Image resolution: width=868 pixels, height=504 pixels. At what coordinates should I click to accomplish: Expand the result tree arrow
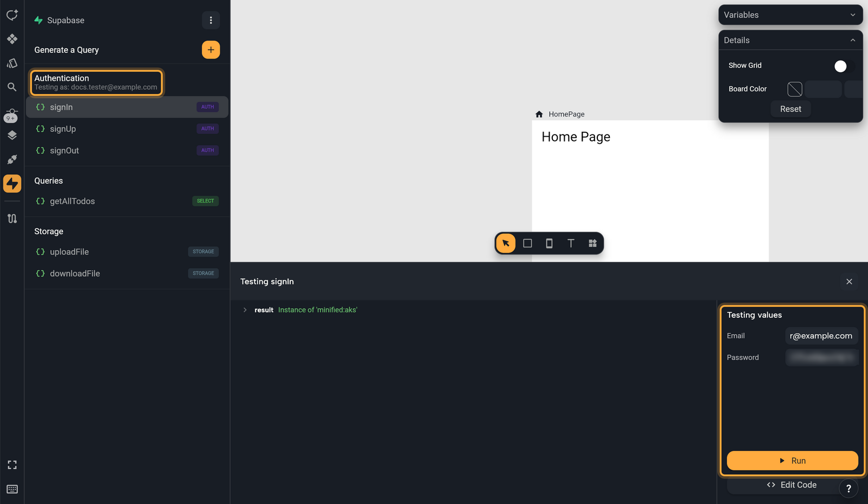tap(245, 310)
